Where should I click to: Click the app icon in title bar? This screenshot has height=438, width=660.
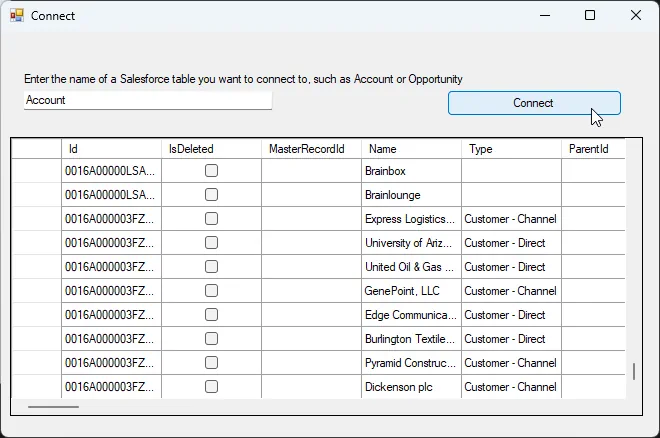(16, 15)
